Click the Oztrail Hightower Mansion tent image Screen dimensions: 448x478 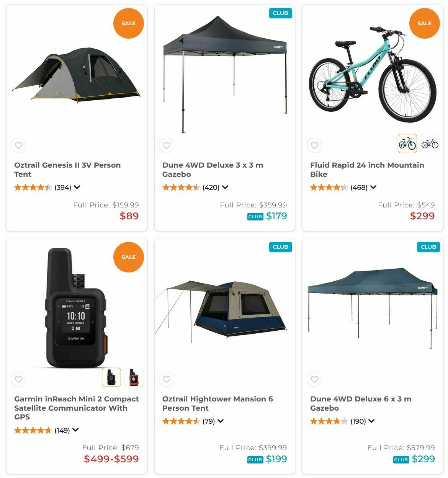(x=221, y=310)
